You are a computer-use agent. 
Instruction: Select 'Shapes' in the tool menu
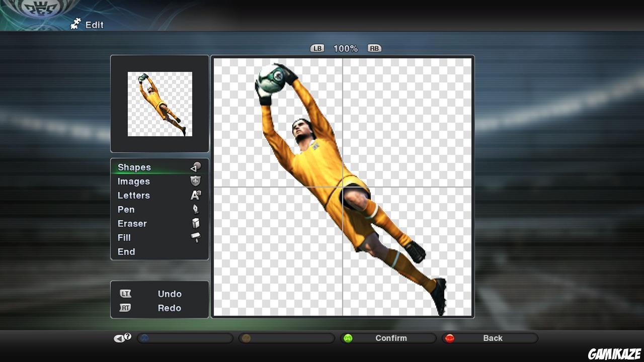click(x=134, y=167)
